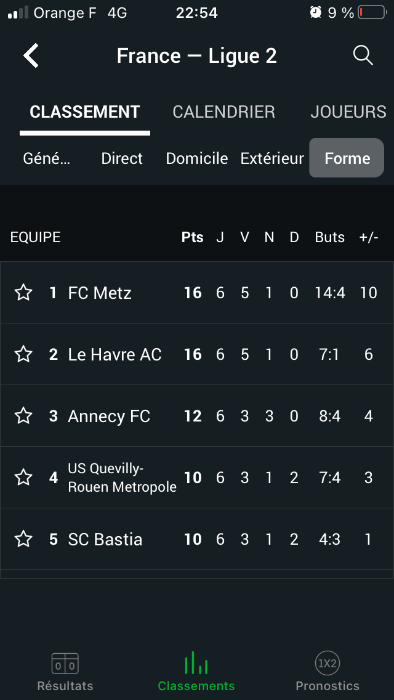Show the Général standings filter

click(x=47, y=158)
